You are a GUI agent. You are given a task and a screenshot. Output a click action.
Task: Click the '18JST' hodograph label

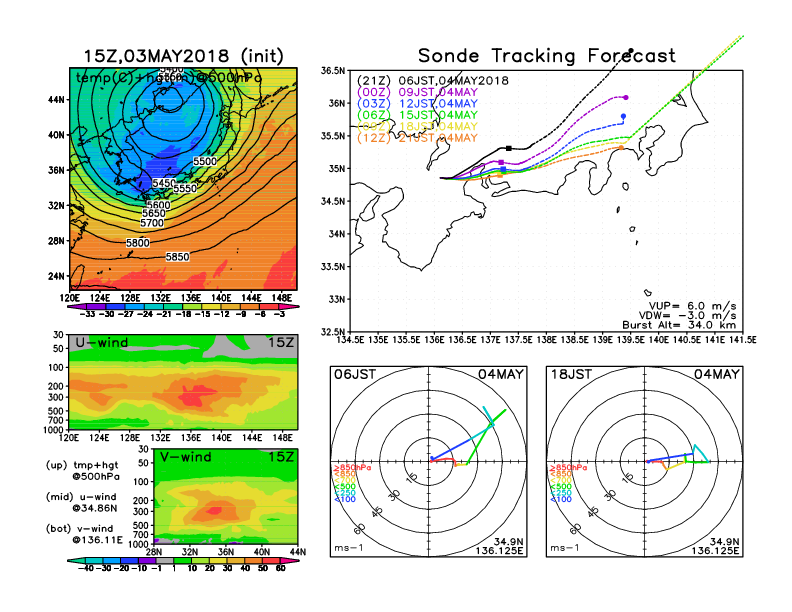pyautogui.click(x=571, y=375)
